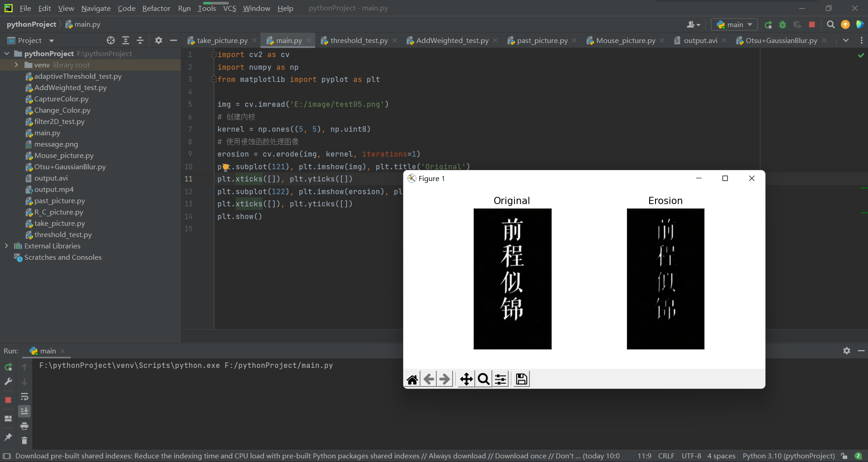Click the Save figure disk icon
868x462 pixels.
(x=521, y=379)
